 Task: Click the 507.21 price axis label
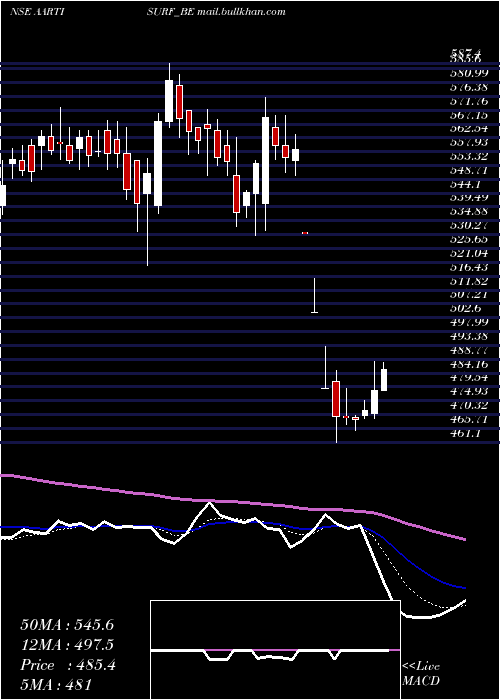coord(469,296)
